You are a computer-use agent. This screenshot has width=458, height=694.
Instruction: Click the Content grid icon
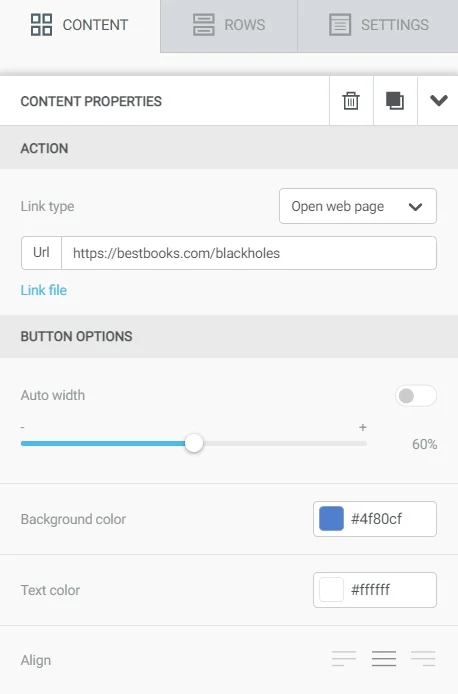point(42,24)
